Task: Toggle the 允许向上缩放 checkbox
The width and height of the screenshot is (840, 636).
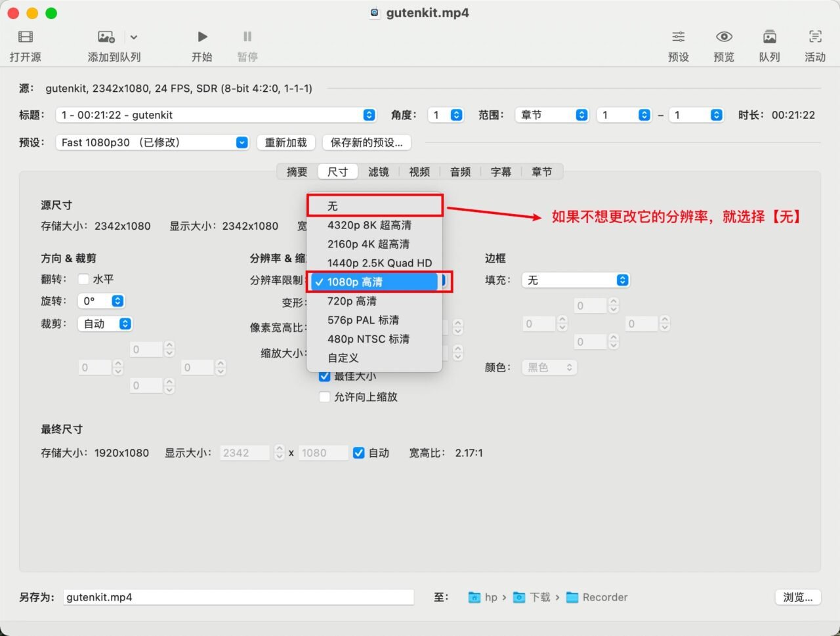Action: pyautogui.click(x=324, y=396)
